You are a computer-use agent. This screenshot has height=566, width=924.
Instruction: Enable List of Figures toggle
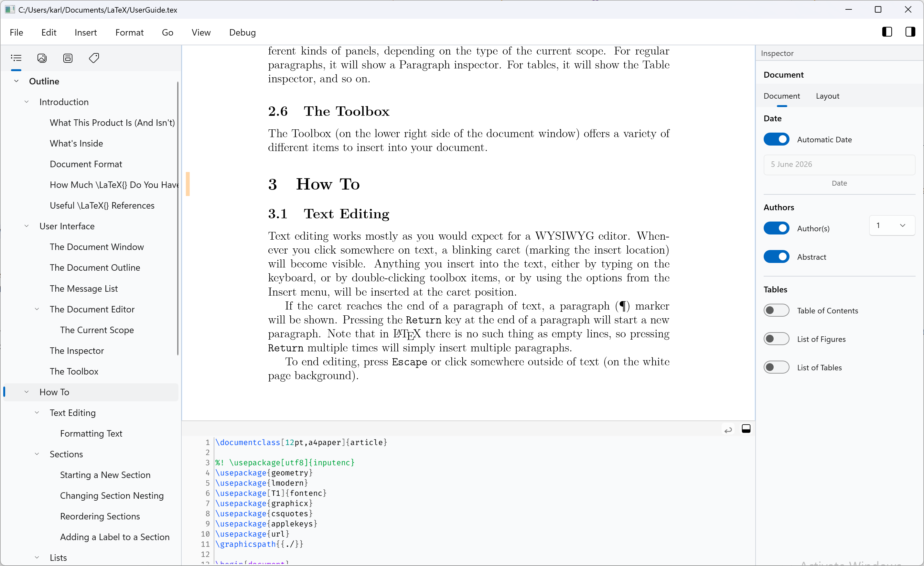(776, 339)
